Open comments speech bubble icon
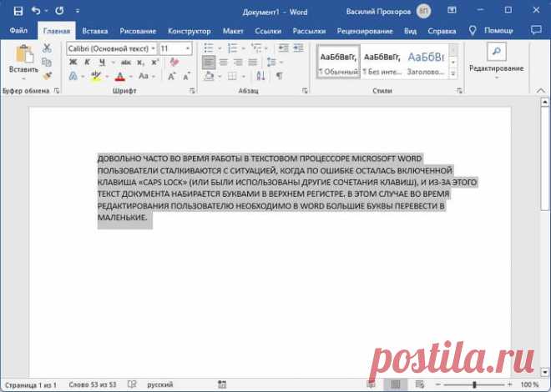Viewport: 551px width, 392px height. (x=535, y=30)
